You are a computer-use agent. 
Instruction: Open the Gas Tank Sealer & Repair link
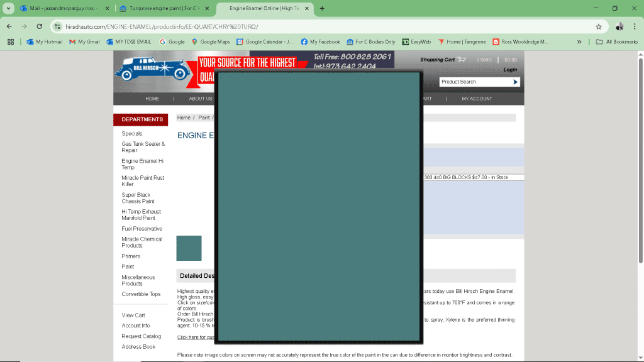tap(143, 147)
